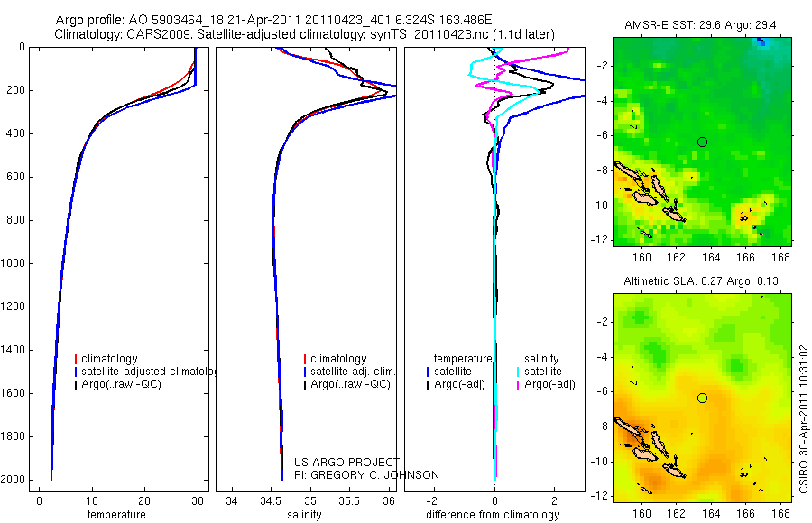The image size is (812, 523).
Task: Click the US ARGO PROJECT text
Action: click(346, 462)
